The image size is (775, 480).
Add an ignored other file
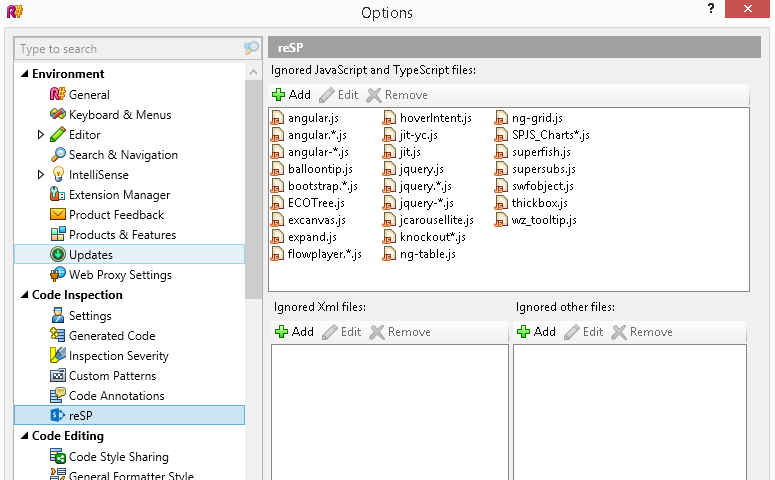(536, 332)
